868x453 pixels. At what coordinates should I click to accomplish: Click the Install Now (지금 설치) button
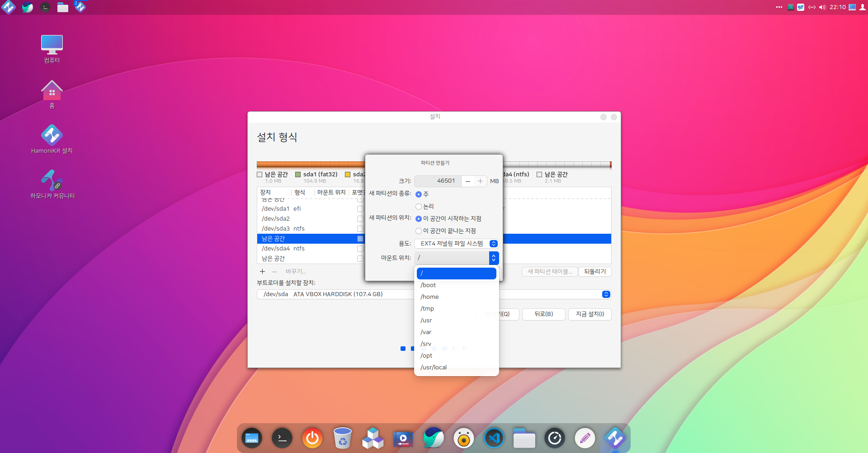point(590,314)
